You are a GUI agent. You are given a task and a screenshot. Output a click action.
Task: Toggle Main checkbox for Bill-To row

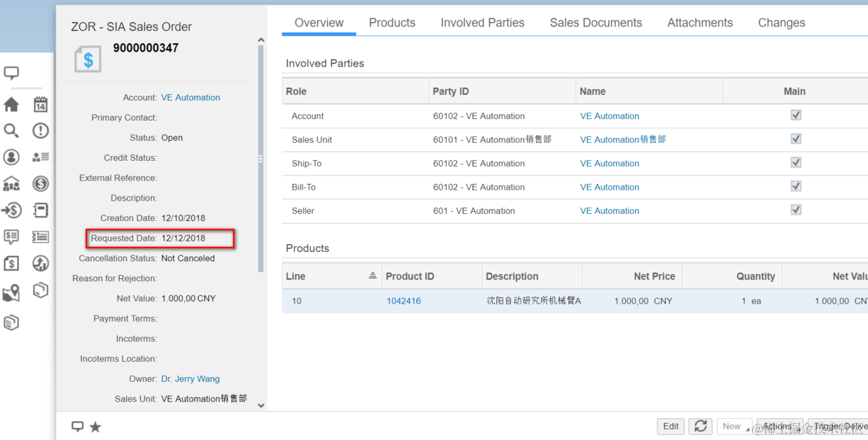click(796, 187)
